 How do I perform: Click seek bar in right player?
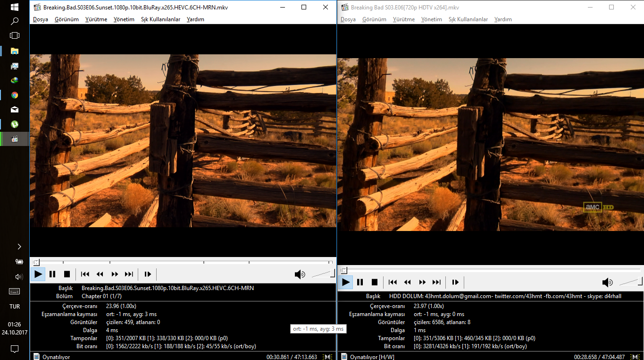(491, 270)
